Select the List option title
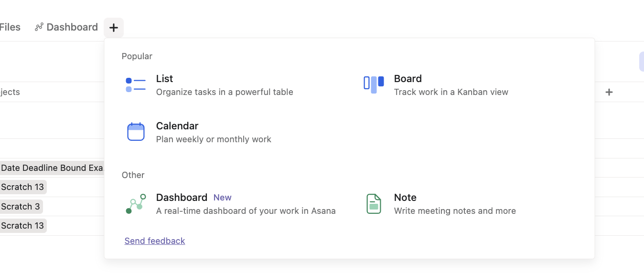 coord(164,79)
